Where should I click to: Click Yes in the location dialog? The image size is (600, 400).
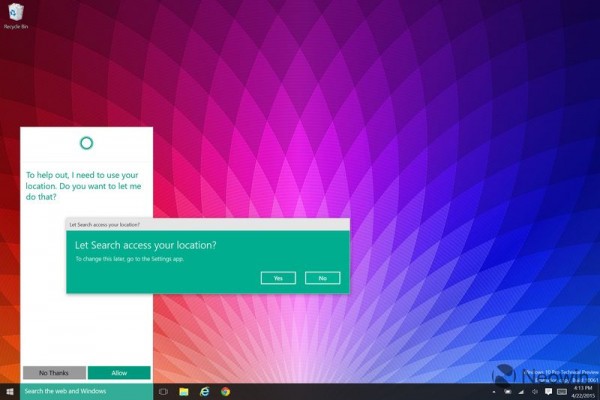pos(278,278)
